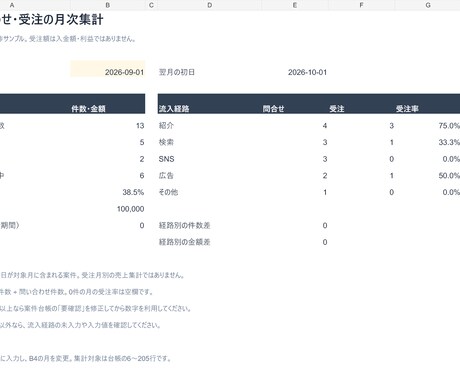This screenshot has height=380, width=460.
Task: Click the 0.0% rate in その他 row
Action: tap(451, 192)
